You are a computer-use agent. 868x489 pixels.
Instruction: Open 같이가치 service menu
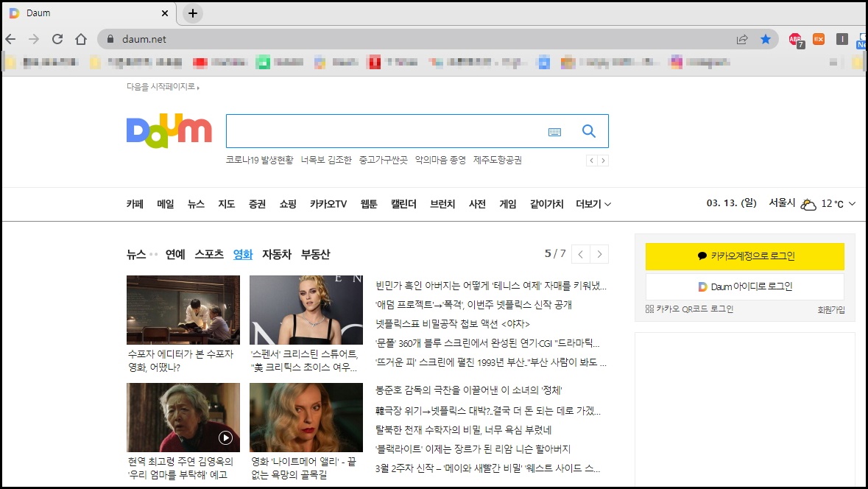(x=546, y=204)
